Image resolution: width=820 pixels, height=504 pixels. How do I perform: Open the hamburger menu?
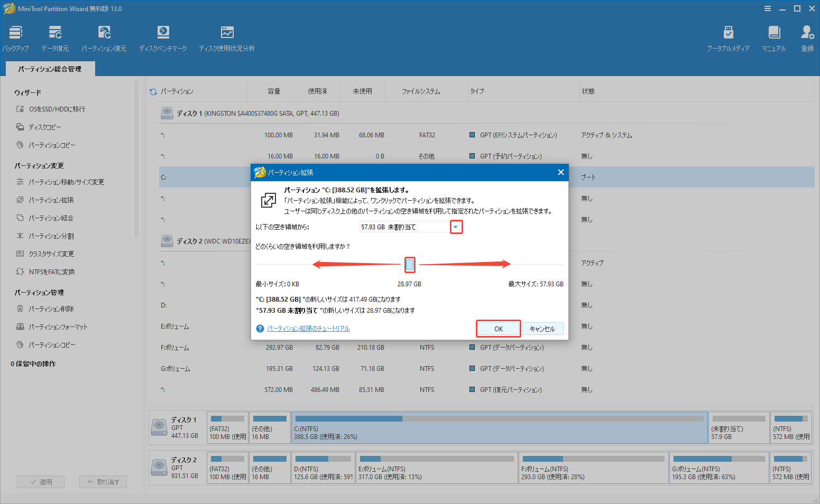point(768,8)
